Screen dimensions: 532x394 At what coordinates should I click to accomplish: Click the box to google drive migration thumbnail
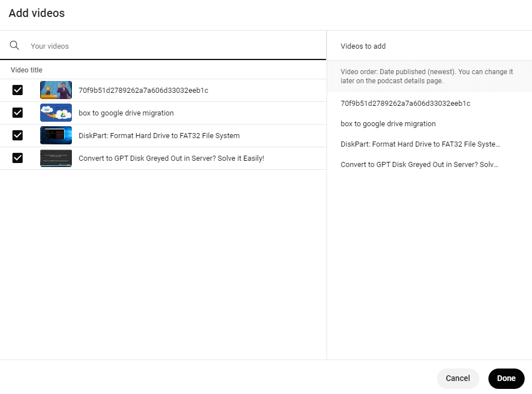56,113
